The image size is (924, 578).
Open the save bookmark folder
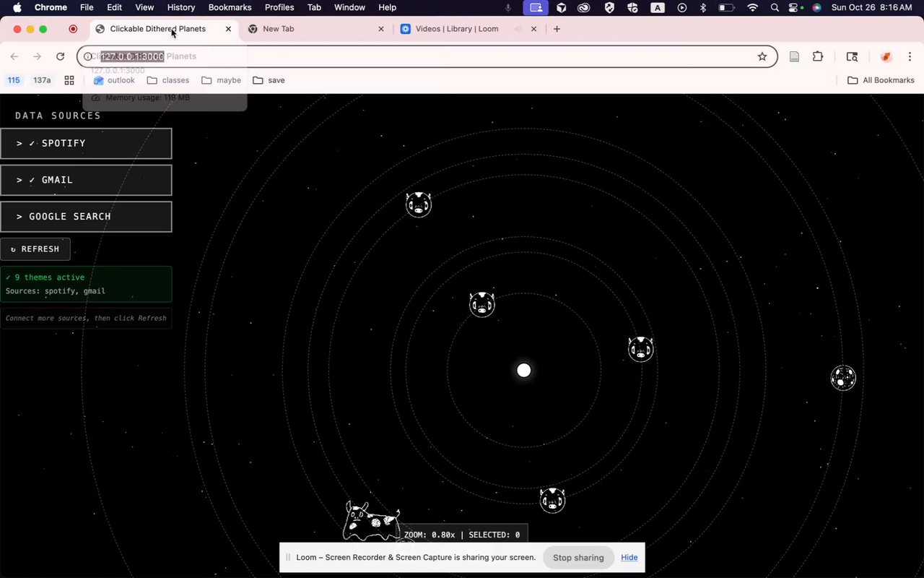pyautogui.click(x=269, y=80)
